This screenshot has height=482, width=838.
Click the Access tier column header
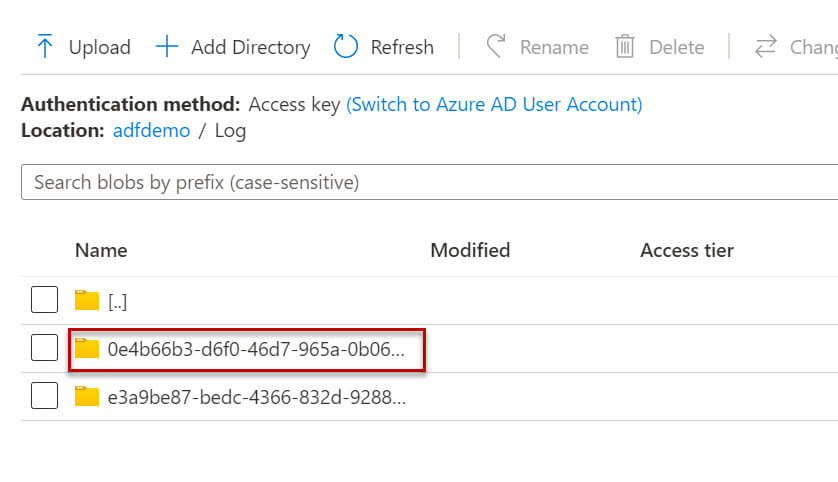pyautogui.click(x=687, y=250)
